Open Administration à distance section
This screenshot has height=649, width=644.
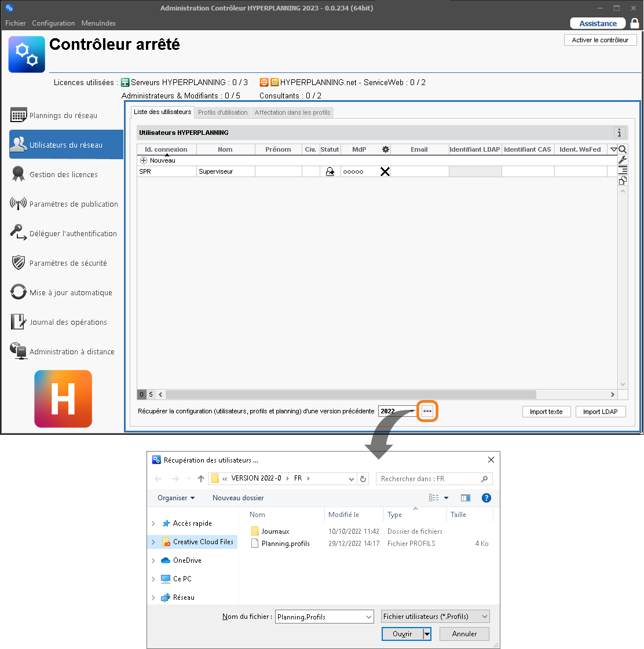click(x=63, y=351)
